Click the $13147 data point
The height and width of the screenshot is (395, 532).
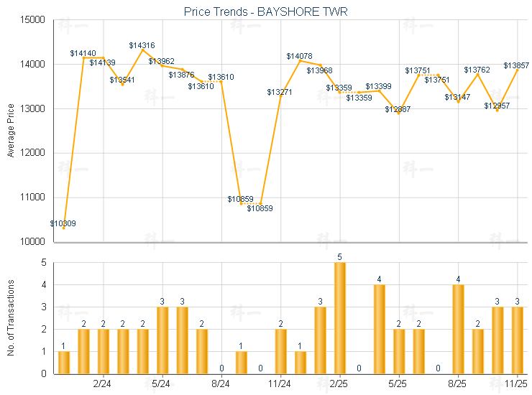[458, 101]
